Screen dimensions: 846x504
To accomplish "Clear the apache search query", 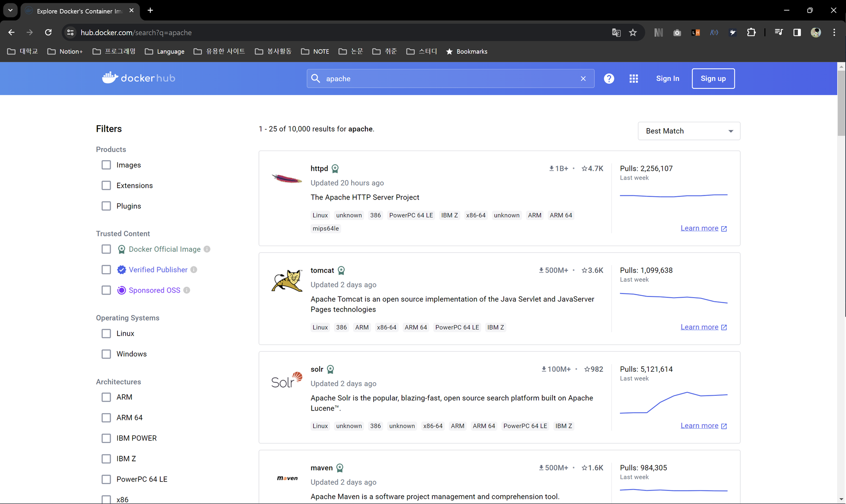I will tap(583, 79).
